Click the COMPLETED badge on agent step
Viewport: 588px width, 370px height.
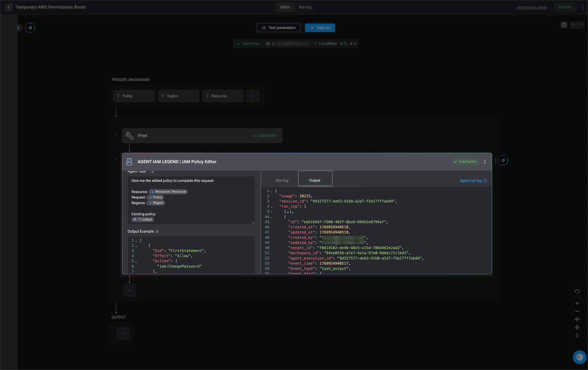click(465, 162)
